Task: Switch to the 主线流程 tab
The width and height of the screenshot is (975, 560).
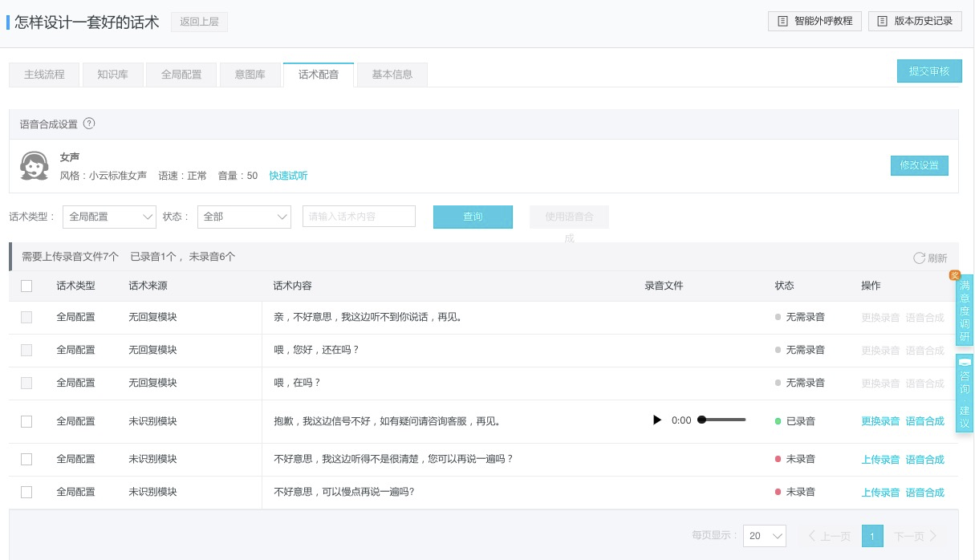Action: pyautogui.click(x=44, y=75)
